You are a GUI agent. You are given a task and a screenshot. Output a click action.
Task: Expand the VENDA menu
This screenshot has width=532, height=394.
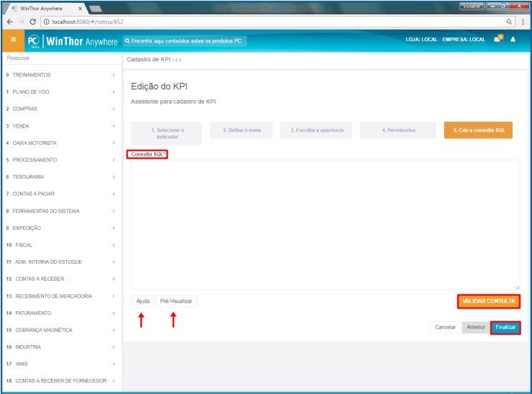coord(61,126)
